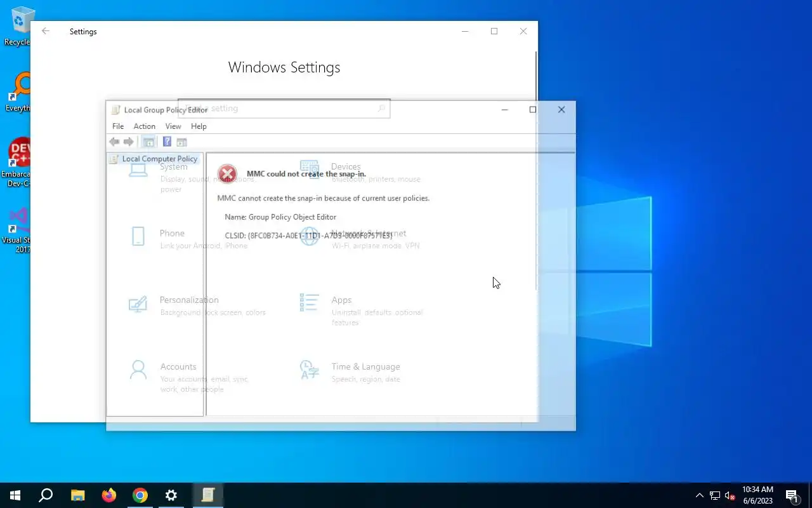Maximize the Settings window
This screenshot has height=508, width=812.
(494, 31)
